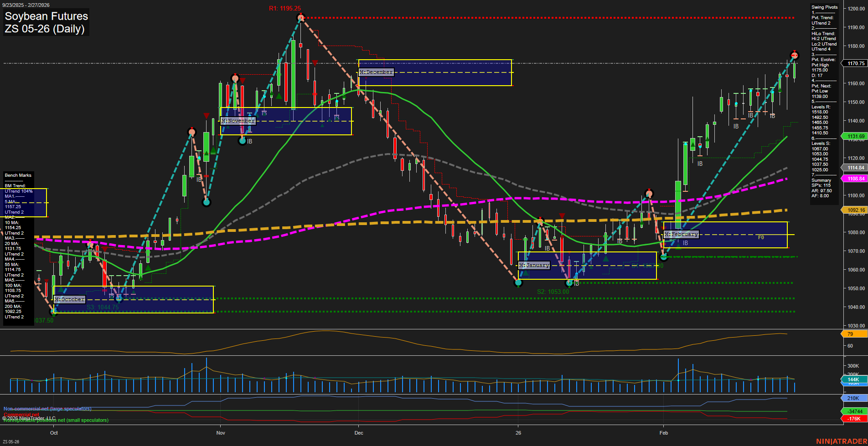Collapse the Bench Marks panel
This screenshot has width=868, height=446.
click(17, 175)
